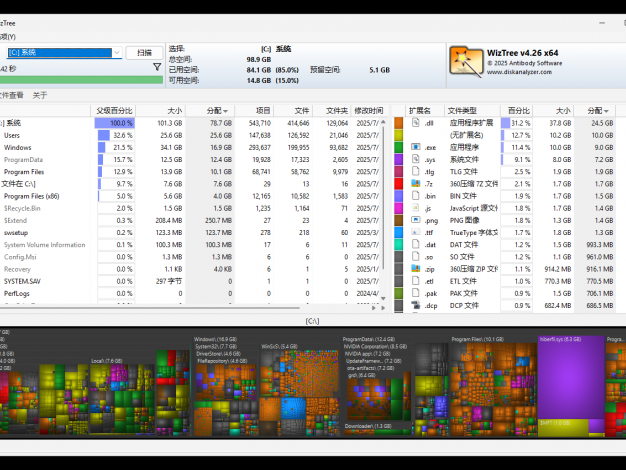The image size is (626, 470).
Task: Click the .bin file type icon
Action: pos(416,196)
